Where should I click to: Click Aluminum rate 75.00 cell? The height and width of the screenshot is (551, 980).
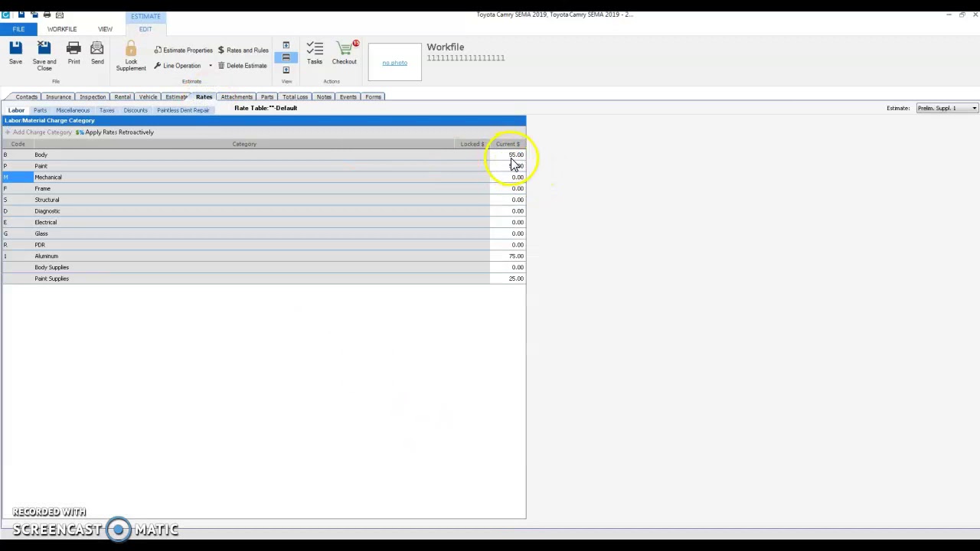[508, 256]
